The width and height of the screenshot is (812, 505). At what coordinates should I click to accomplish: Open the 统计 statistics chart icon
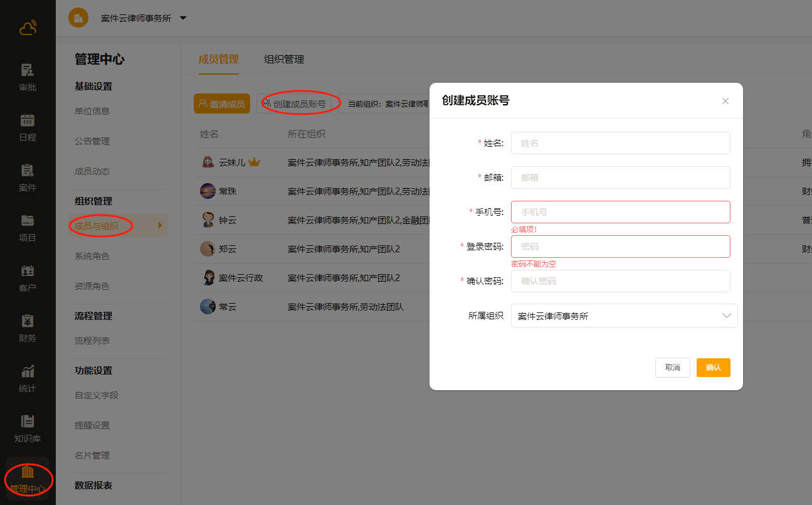tap(28, 371)
